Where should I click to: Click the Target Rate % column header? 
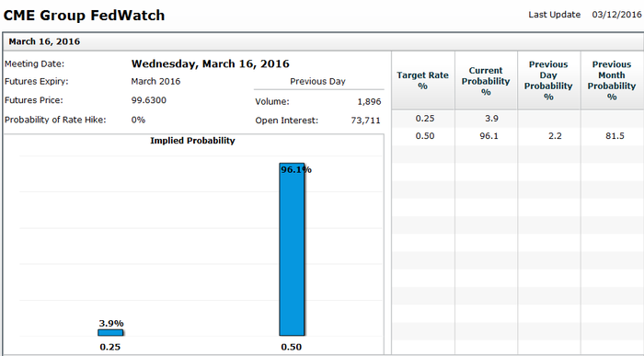[x=423, y=80]
